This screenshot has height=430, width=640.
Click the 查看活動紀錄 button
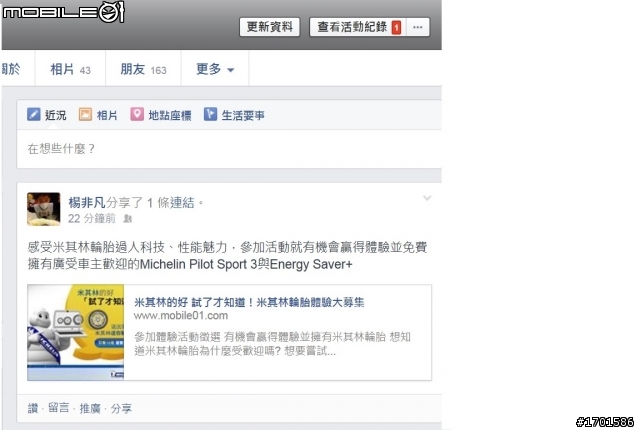click(353, 27)
